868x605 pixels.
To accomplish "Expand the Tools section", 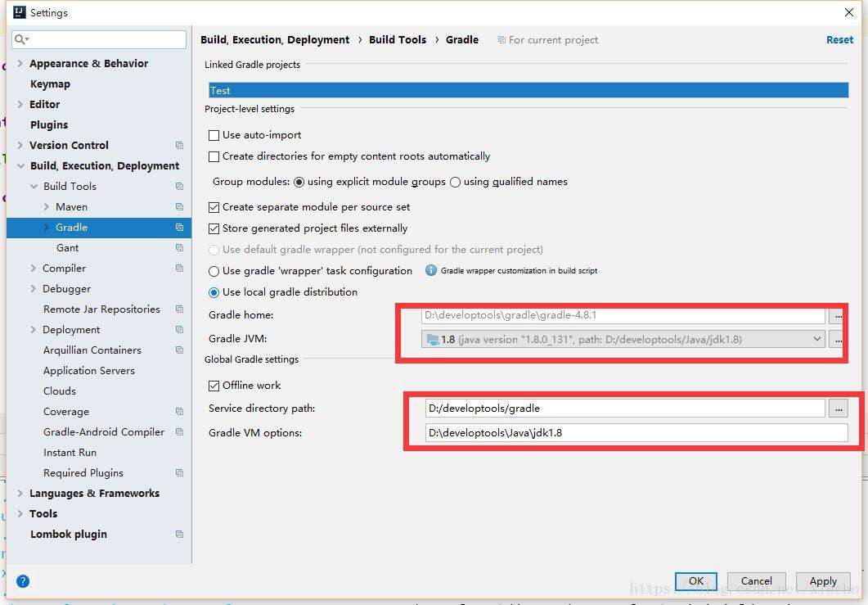I will 20,513.
